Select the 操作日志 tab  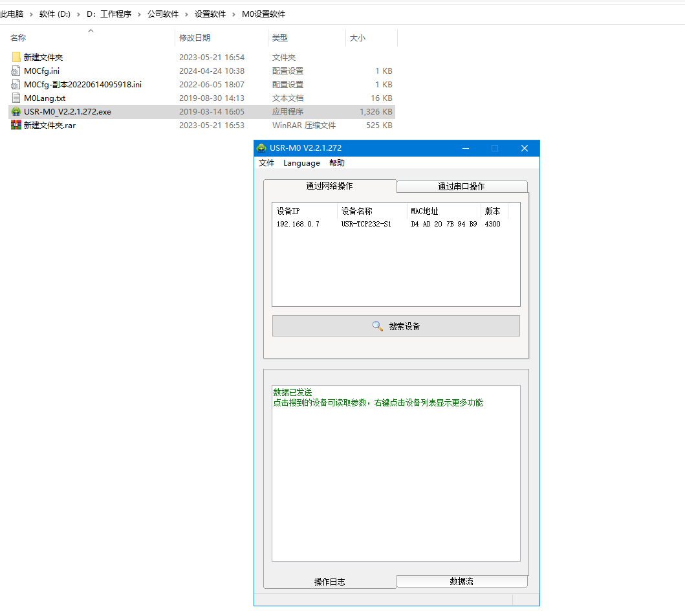[329, 582]
